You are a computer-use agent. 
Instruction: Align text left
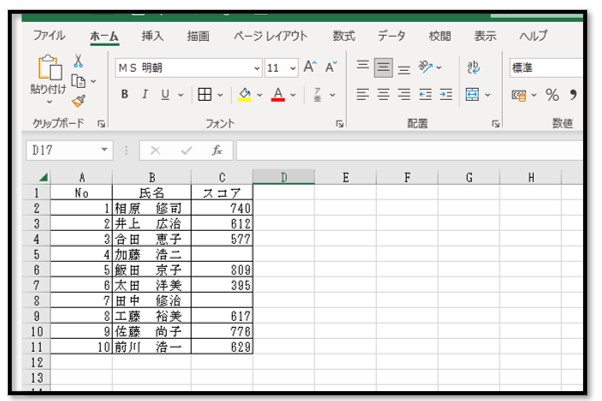coord(362,94)
